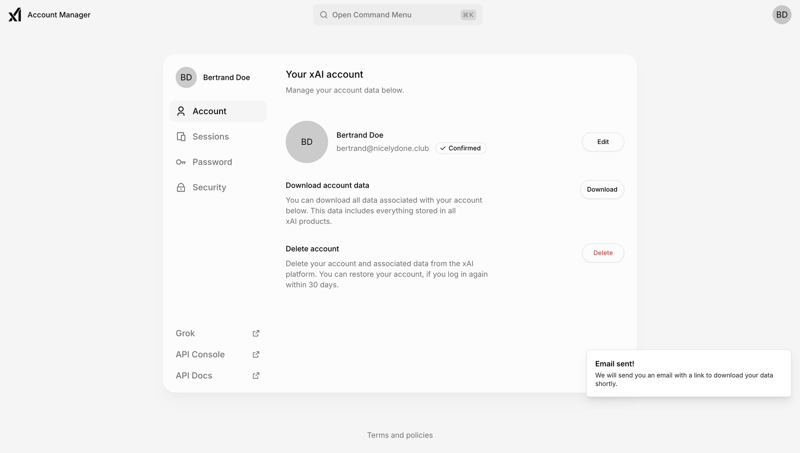Click the ⌘K shortcut badge
The width and height of the screenshot is (800, 453).
click(468, 15)
